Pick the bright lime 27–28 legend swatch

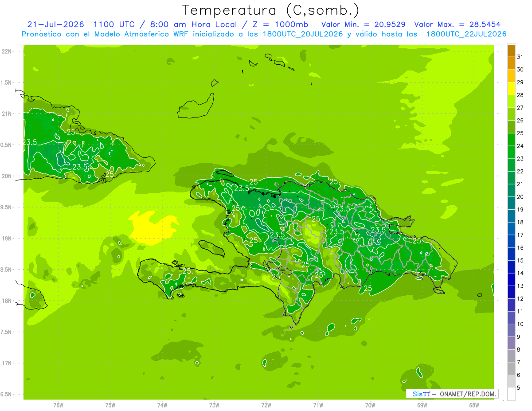[x=511, y=102]
